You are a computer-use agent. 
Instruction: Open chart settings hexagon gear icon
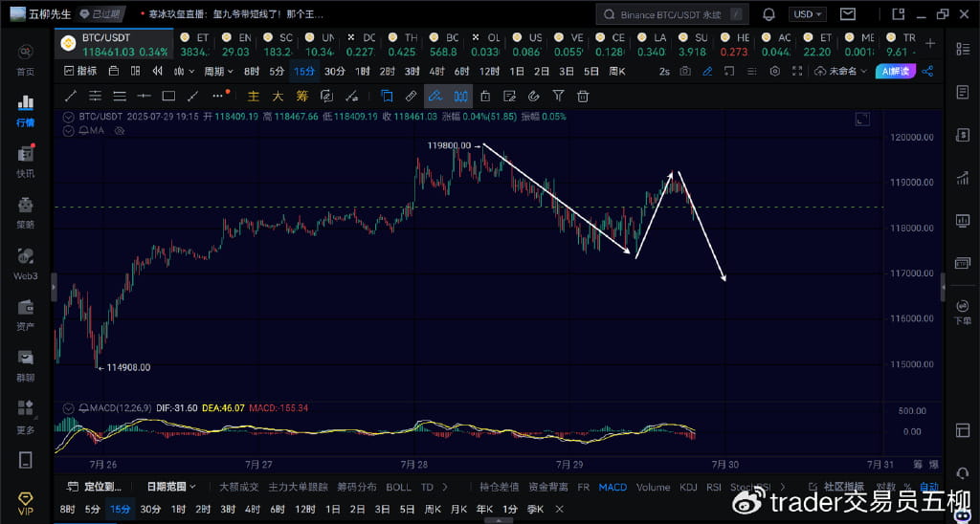775,71
